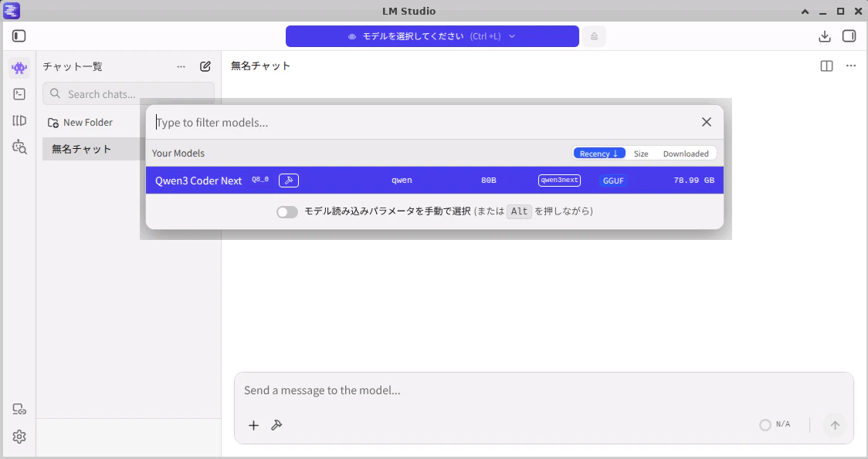Open chat more options menu

click(851, 66)
